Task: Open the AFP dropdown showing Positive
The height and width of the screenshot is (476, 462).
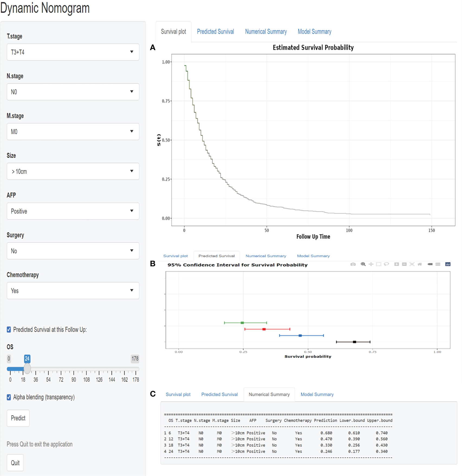Action: (73, 211)
